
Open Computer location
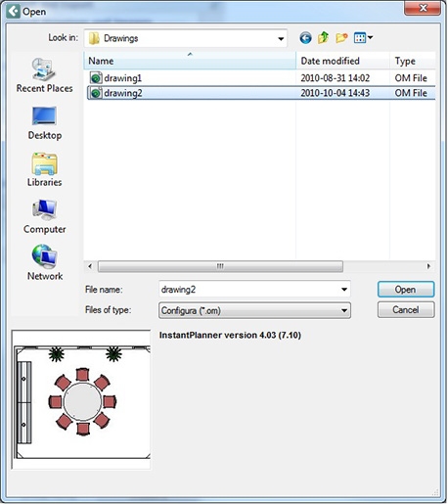coord(45,216)
